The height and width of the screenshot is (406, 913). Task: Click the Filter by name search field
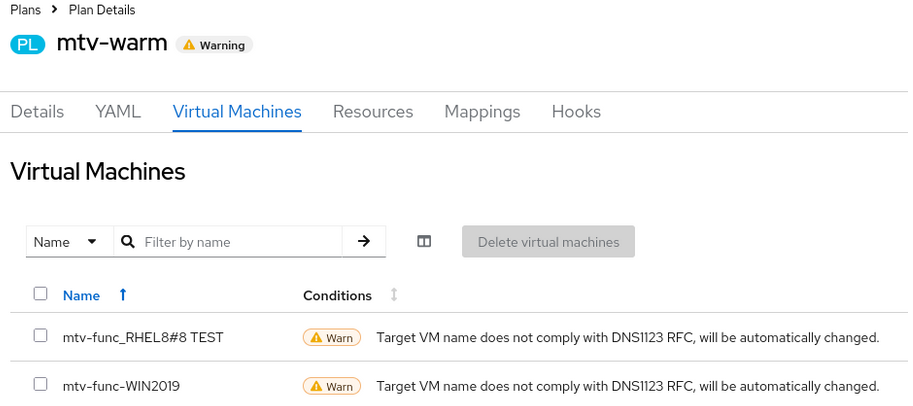click(228, 242)
